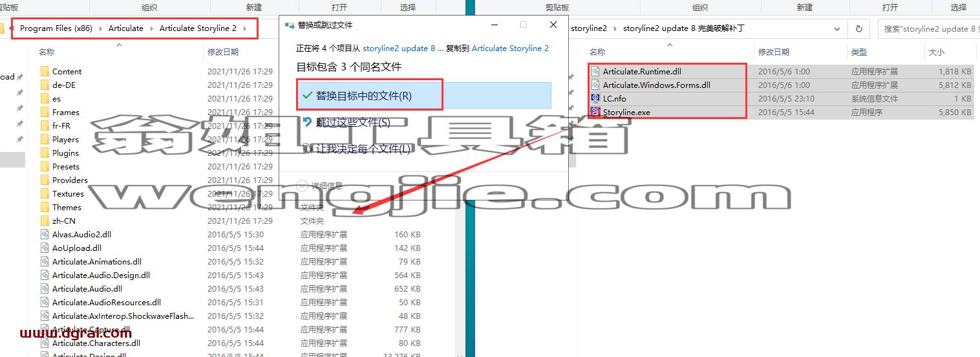Click the Textures folder icon
Screen dimensions: 980x357
tap(45, 193)
